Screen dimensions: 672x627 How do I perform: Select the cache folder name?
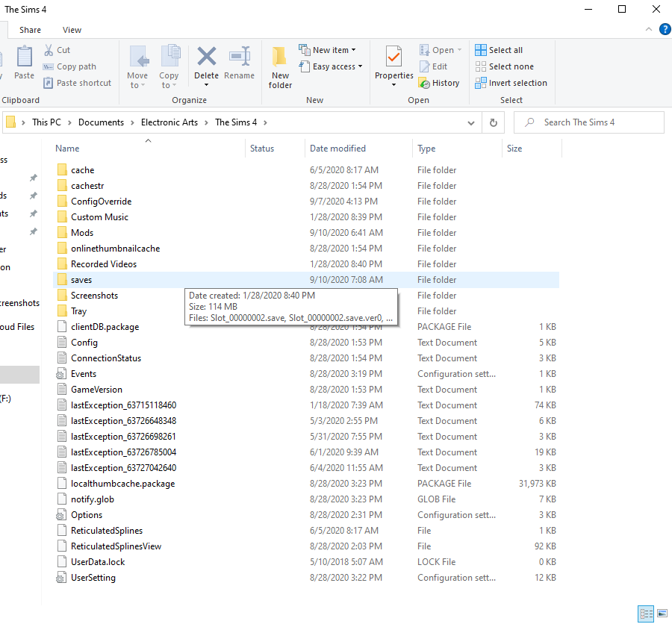click(83, 170)
